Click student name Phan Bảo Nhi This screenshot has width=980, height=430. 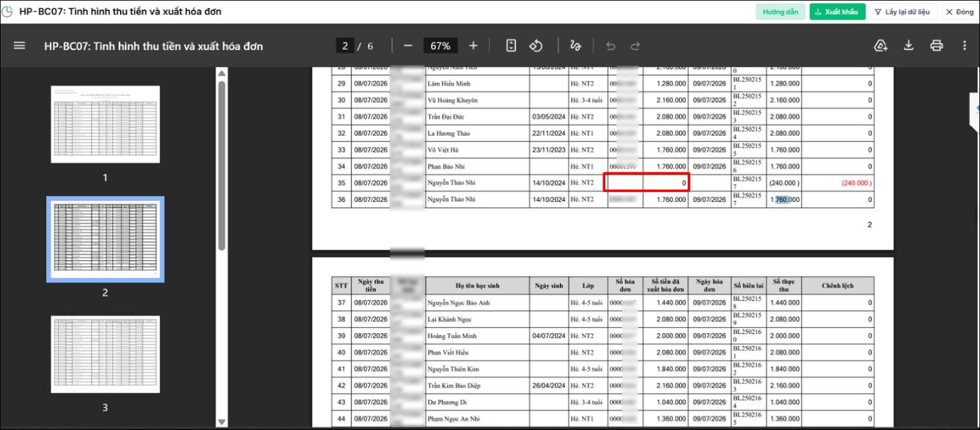click(x=446, y=166)
